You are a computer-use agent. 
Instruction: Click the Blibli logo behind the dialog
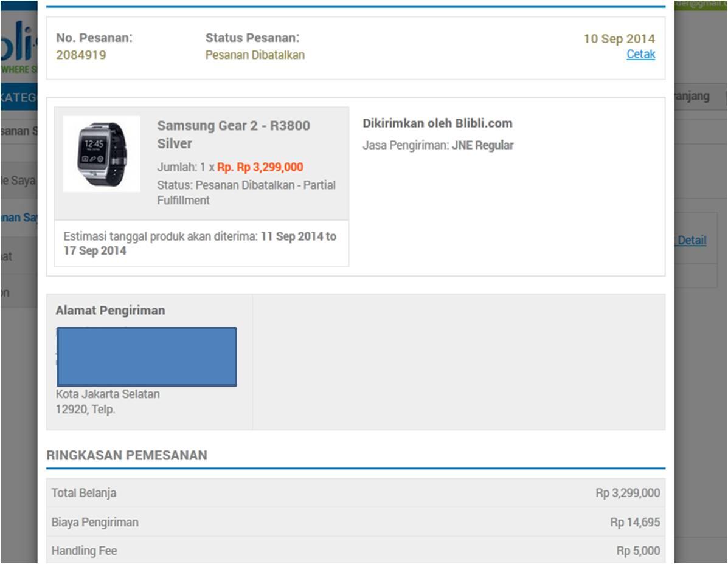[19, 46]
